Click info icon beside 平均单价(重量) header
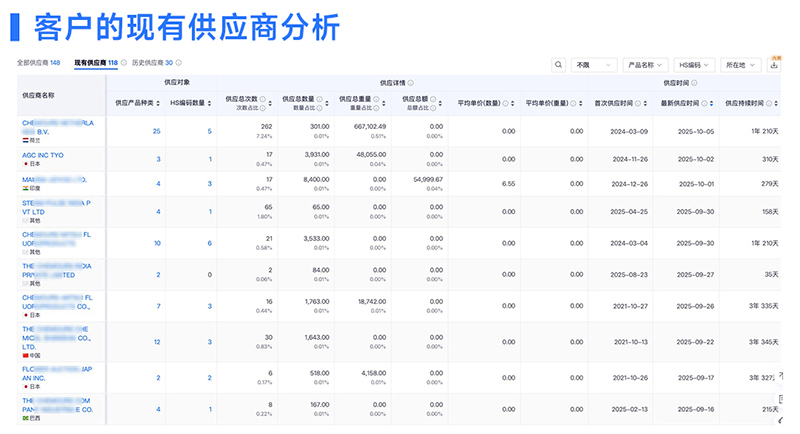This screenshot has height=434, width=800. pos(573,103)
